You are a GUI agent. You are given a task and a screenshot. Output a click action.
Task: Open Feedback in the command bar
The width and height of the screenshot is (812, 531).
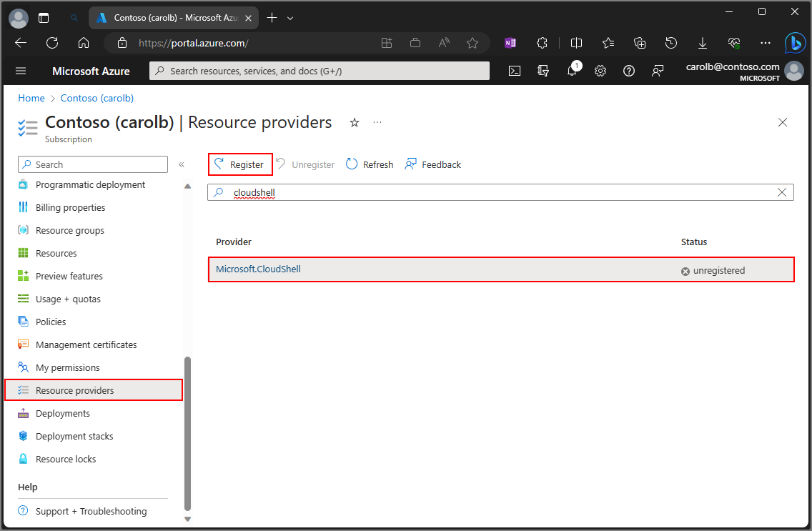433,164
